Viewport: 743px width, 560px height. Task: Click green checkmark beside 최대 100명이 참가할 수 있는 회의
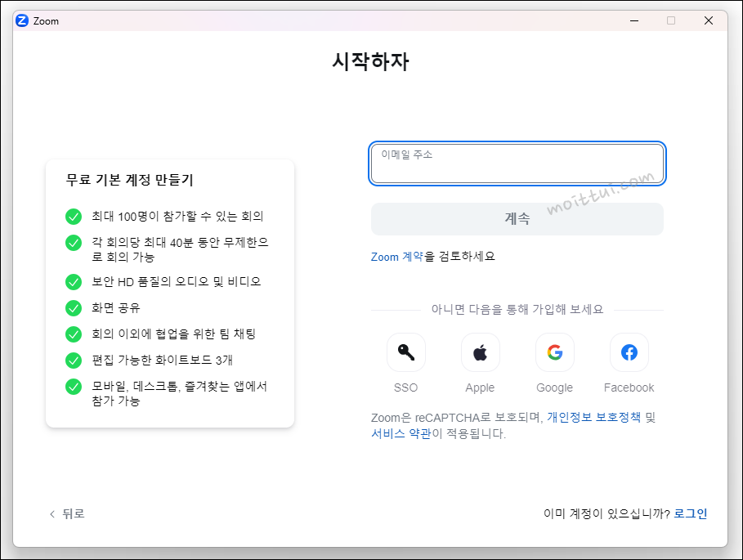(74, 217)
